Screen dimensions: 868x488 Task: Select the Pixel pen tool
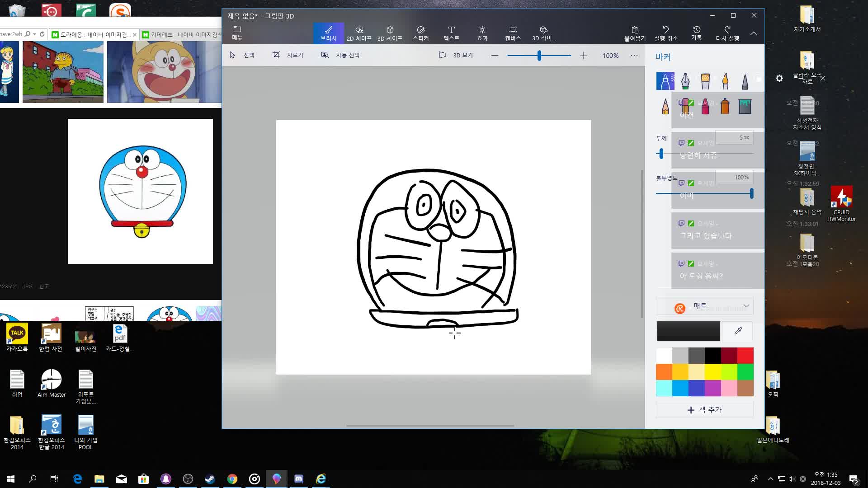(x=745, y=81)
